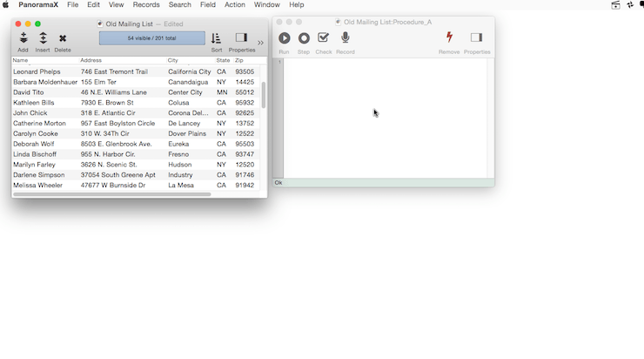Open the Edit menu
644x359 pixels.
pos(93,5)
